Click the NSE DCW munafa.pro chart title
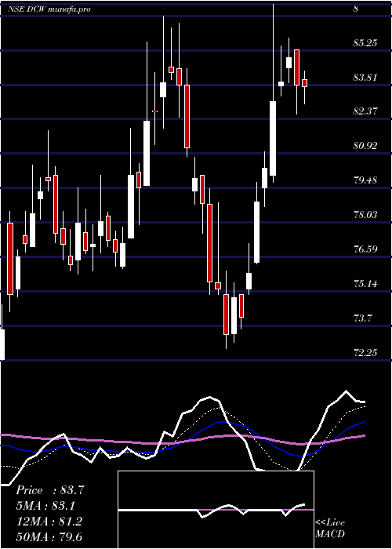The image size is (392, 549). [x=49, y=9]
